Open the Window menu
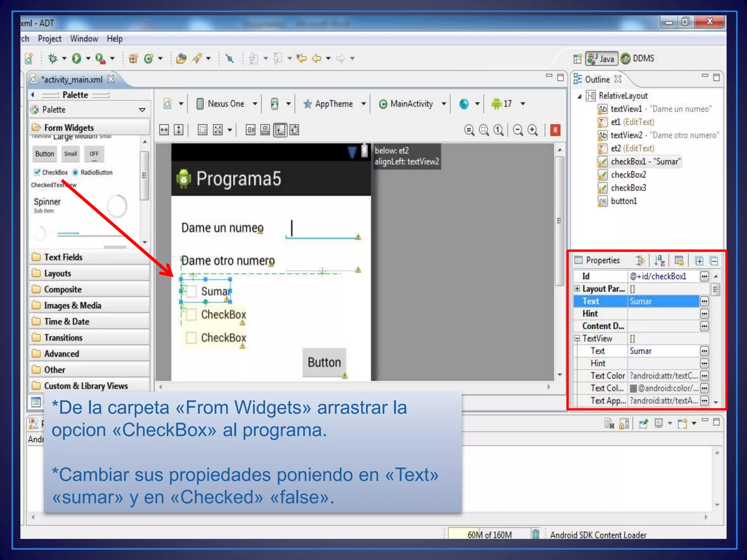This screenshot has width=747, height=560. click(x=84, y=39)
